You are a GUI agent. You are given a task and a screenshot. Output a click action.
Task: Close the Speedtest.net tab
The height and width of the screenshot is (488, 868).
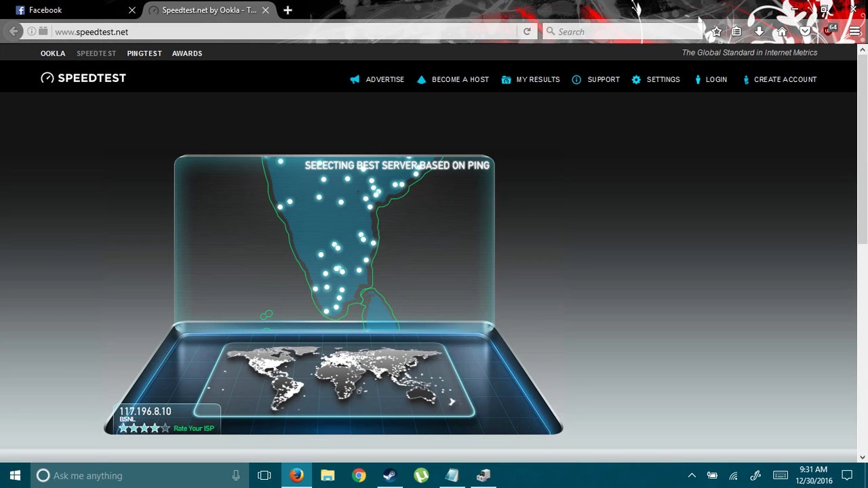(266, 10)
